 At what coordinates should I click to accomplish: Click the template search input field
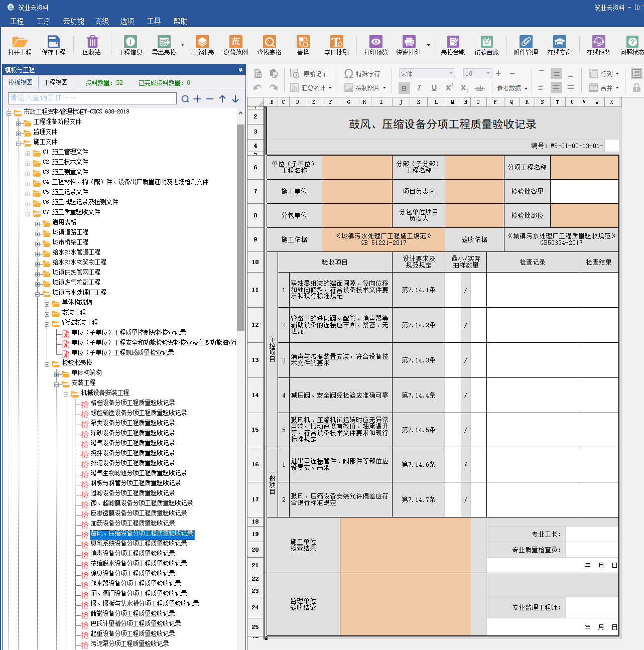(92, 98)
